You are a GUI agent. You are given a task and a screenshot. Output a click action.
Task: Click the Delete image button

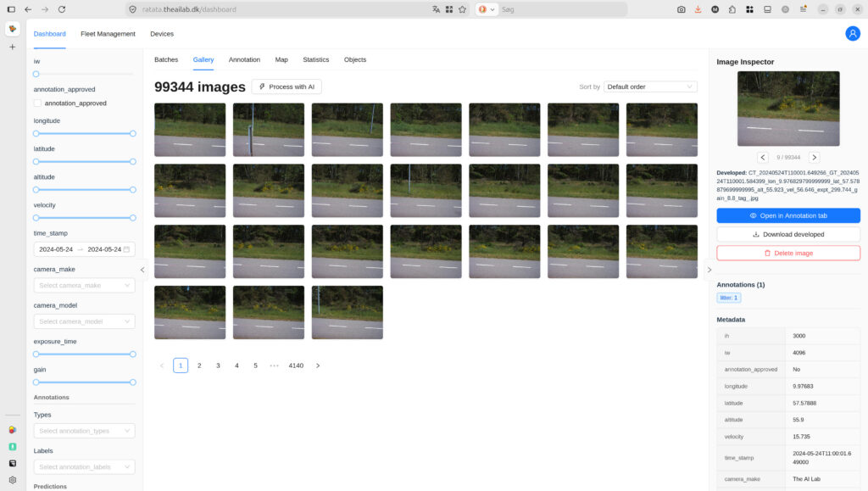[788, 253]
